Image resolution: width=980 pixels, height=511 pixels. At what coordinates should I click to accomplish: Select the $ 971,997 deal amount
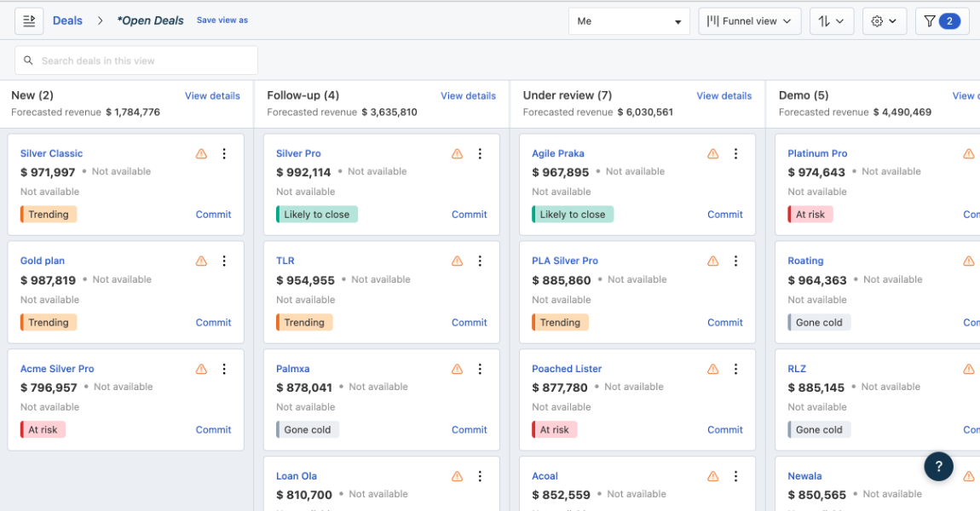coord(48,172)
